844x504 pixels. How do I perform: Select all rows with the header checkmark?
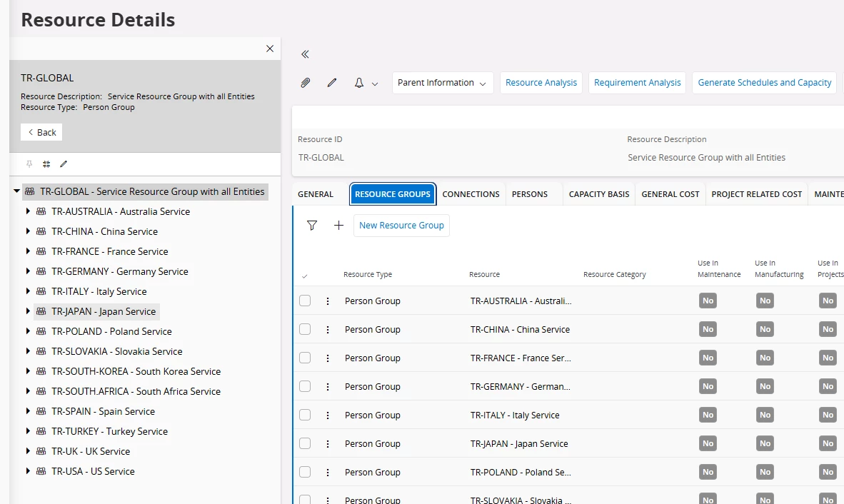tap(305, 276)
